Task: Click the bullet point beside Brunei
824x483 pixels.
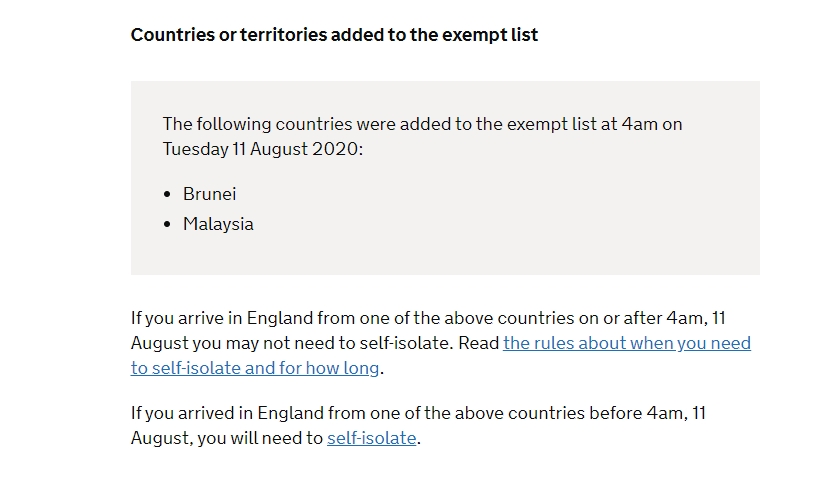Action: pos(168,195)
